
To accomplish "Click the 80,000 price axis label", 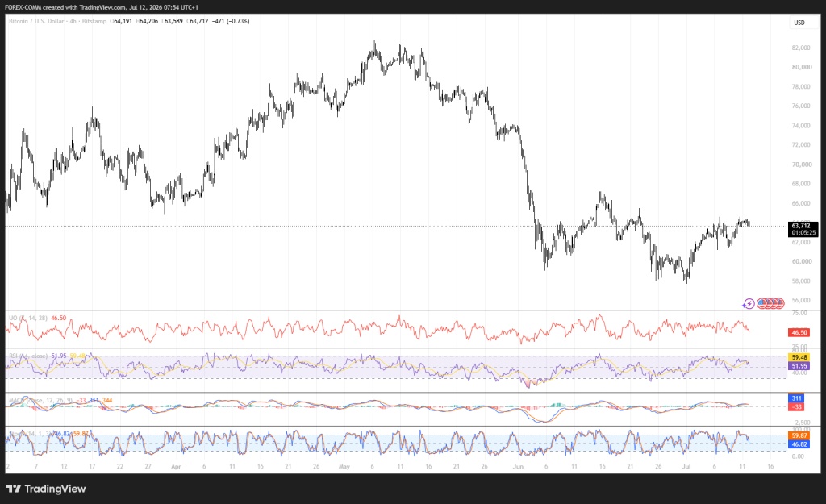I will pos(801,68).
